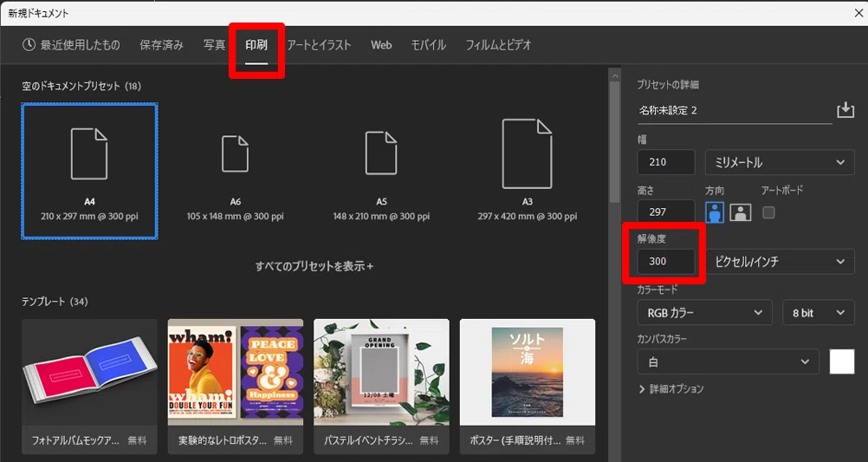Click the 幅 width field showing 210

(x=666, y=162)
